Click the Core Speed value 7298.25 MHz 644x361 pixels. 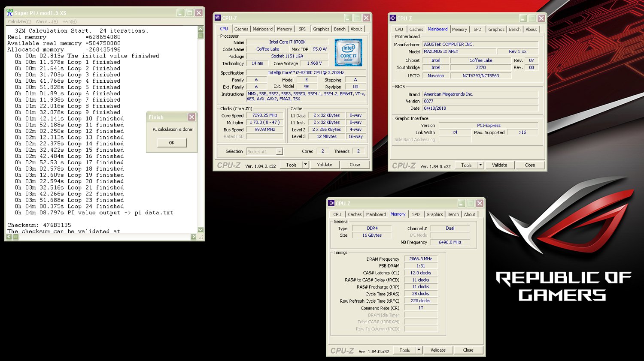tap(265, 115)
